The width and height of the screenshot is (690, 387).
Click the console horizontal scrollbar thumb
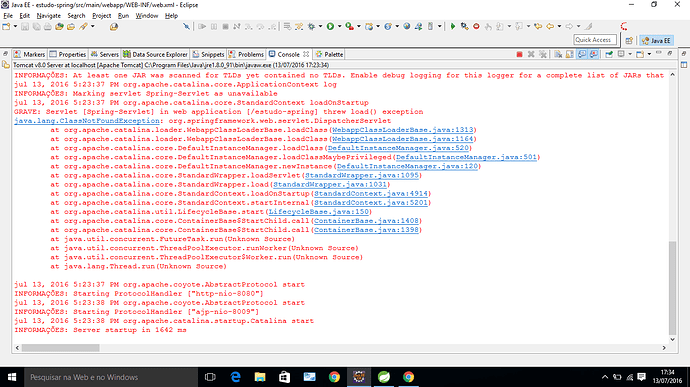tap(60, 348)
